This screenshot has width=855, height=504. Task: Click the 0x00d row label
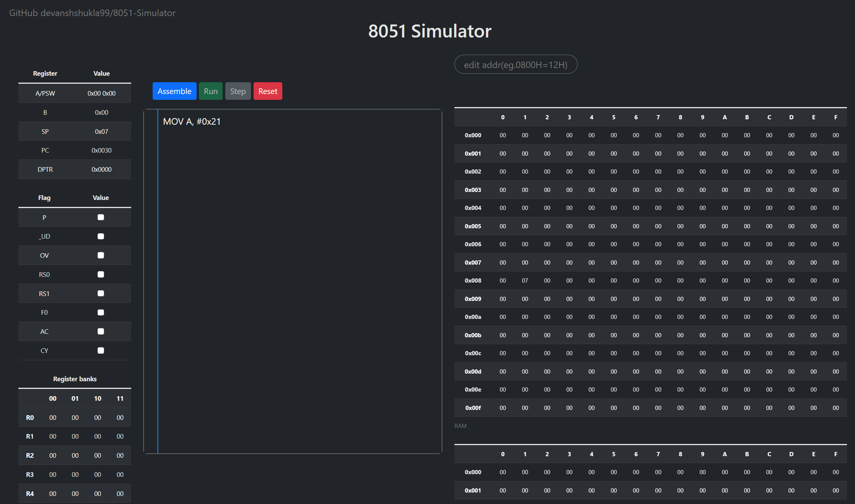(x=473, y=372)
